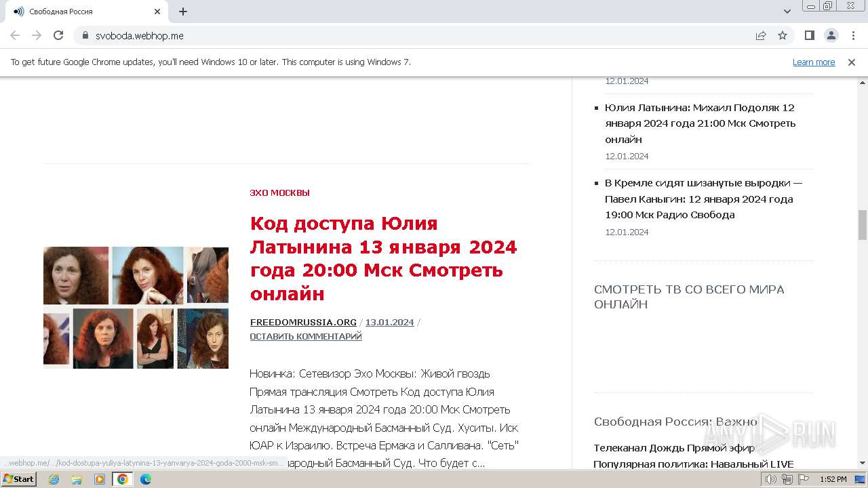
Task: Dismiss the Chrome update notification bar
Action: point(852,62)
